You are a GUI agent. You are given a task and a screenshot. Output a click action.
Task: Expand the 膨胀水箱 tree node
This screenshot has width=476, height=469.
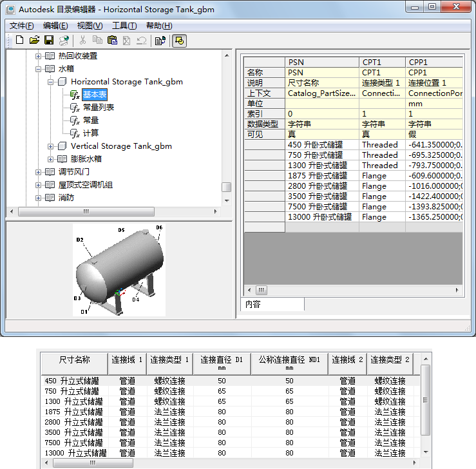[51, 159]
